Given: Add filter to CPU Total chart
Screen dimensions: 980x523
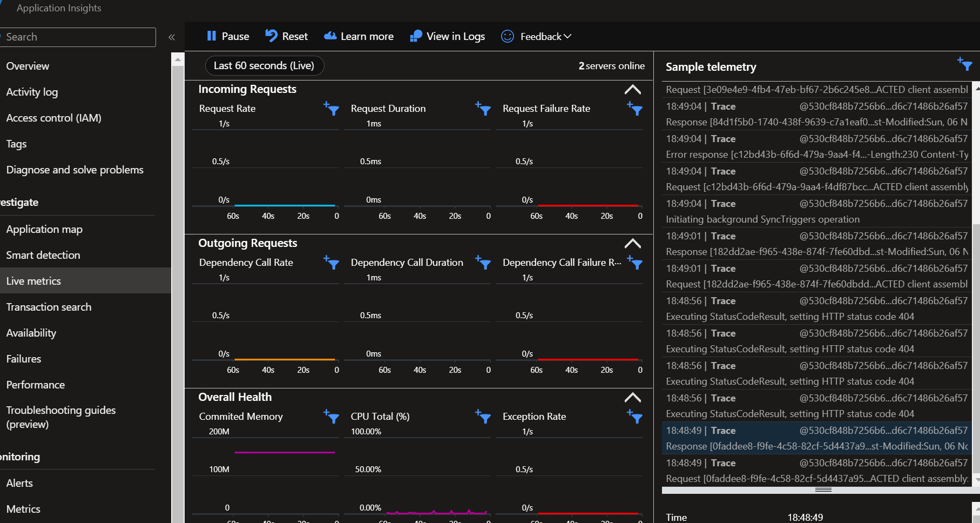Looking at the screenshot, I should click(x=483, y=417).
